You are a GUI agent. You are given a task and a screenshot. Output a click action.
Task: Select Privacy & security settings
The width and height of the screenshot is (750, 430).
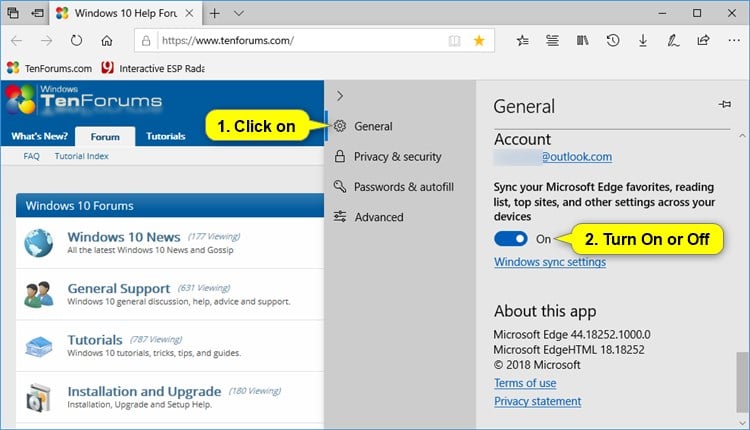coord(390,156)
